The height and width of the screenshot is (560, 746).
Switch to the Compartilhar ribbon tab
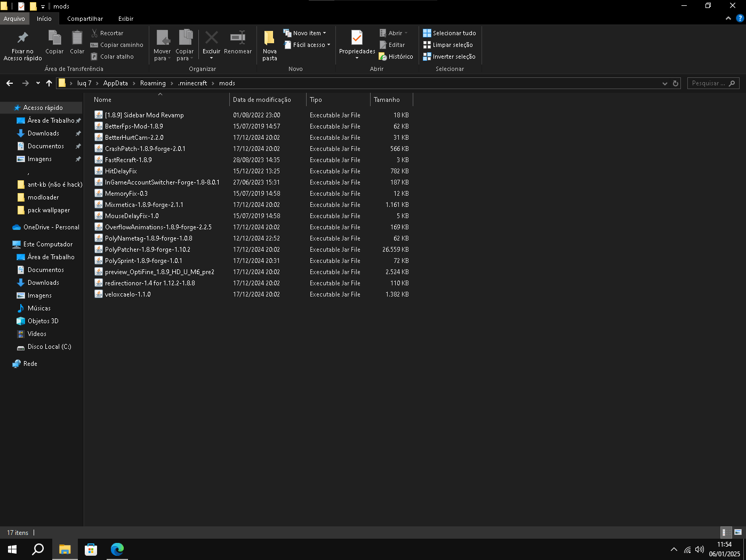(x=85, y=19)
